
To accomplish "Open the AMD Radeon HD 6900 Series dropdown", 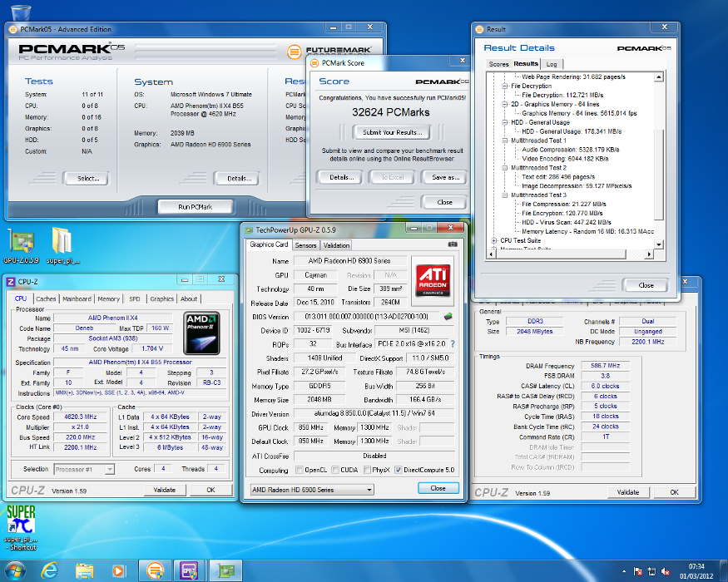I will pos(312,490).
